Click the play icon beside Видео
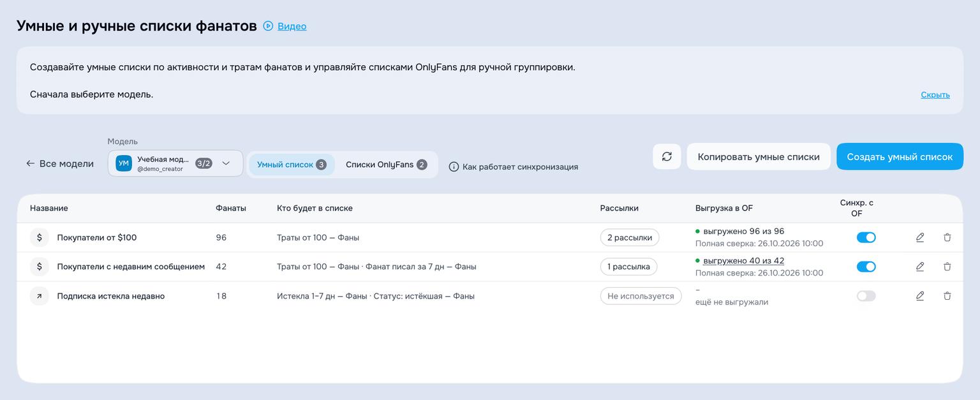Viewport: 980px width, 400px height. [x=268, y=26]
